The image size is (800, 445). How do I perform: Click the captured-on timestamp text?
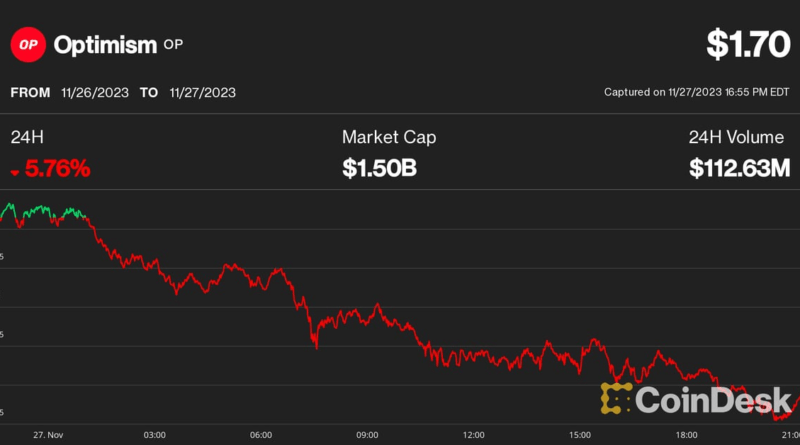pyautogui.click(x=696, y=92)
